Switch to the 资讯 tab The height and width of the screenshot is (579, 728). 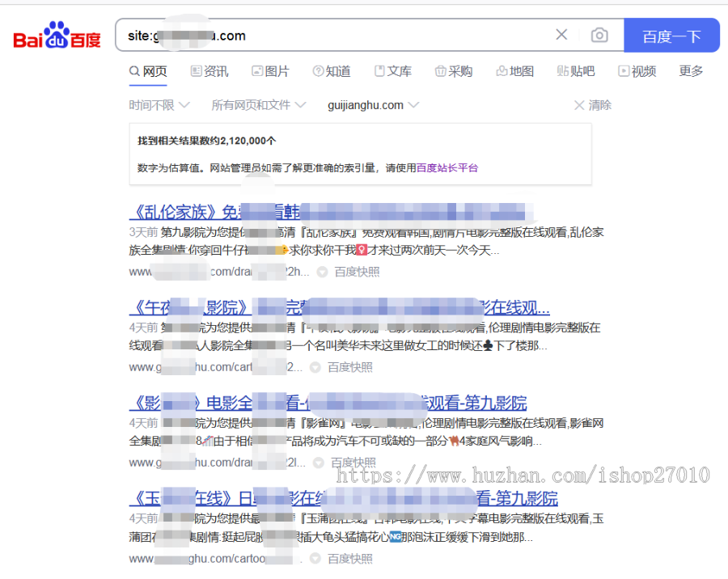pyautogui.click(x=210, y=71)
